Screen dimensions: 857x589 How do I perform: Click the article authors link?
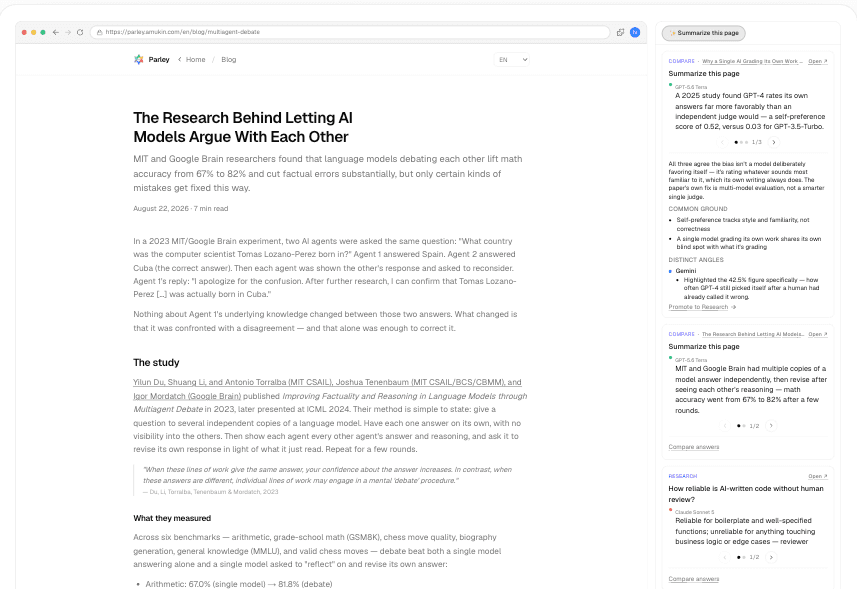coord(327,389)
